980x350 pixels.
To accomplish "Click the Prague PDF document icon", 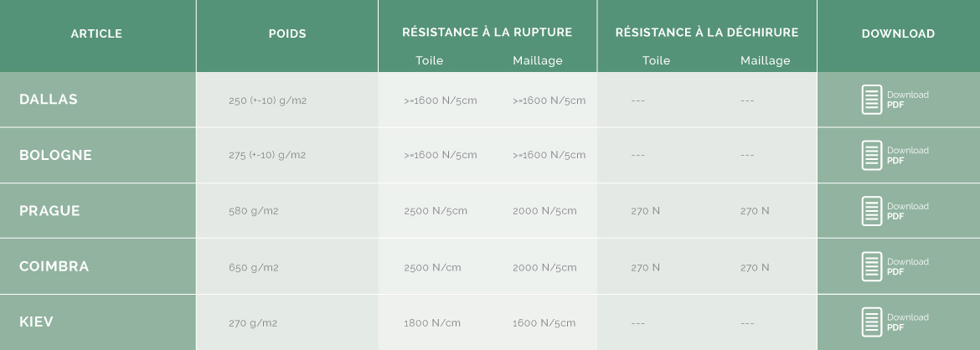I will click(x=872, y=211).
